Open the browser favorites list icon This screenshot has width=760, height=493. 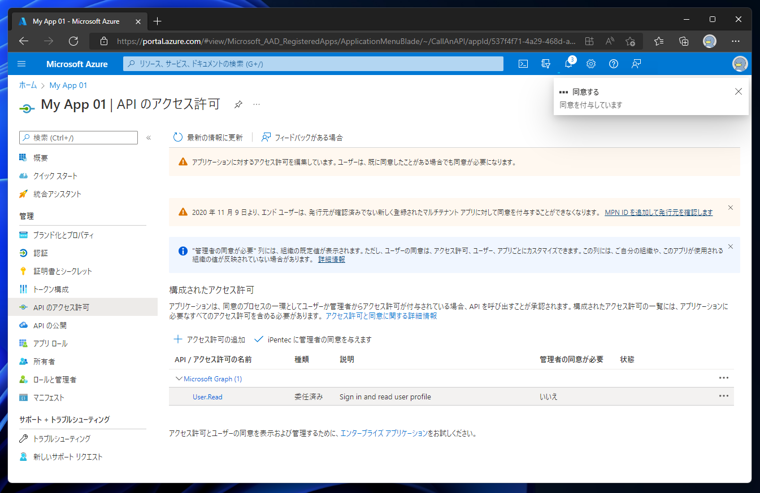(x=658, y=41)
